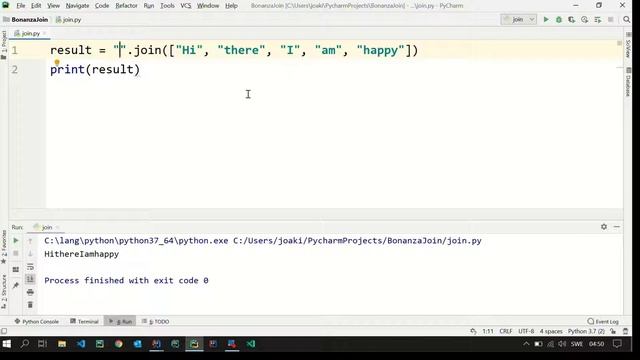Screen dimensions: 640x360
Task: Click the 1:11 line:column indicator
Action: pyautogui.click(x=488, y=331)
